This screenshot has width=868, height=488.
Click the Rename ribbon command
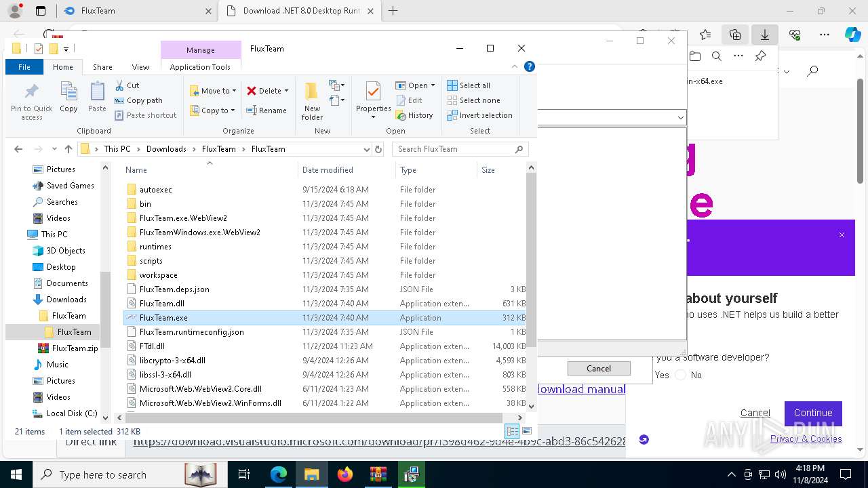(266, 110)
